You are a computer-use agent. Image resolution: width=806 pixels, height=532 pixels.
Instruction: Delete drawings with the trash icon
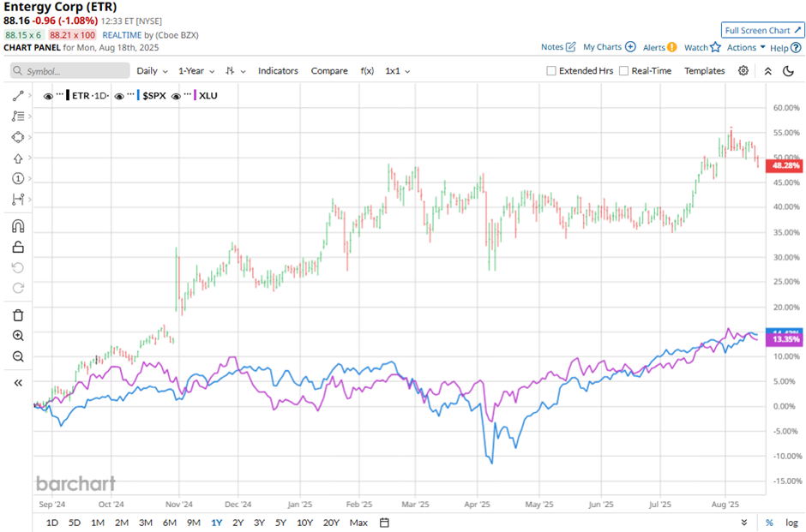(18, 314)
